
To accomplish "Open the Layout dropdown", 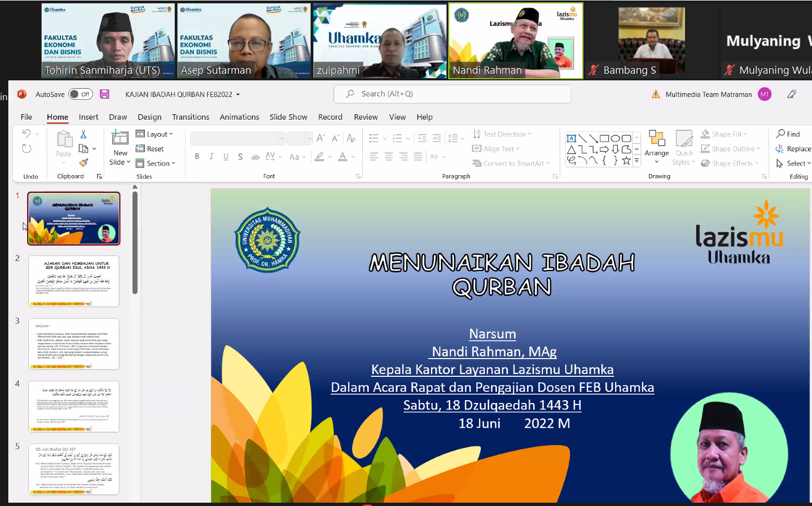I will [155, 134].
